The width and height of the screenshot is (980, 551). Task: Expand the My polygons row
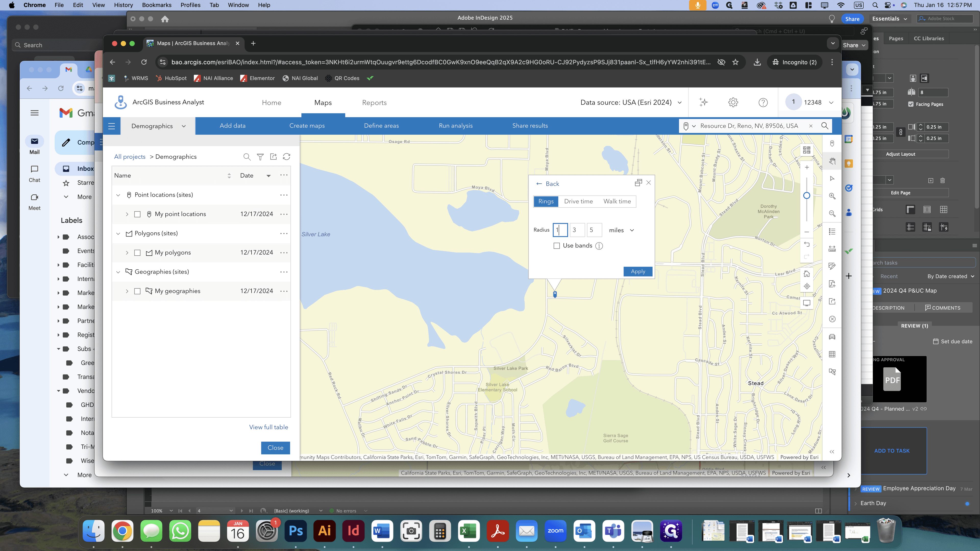(127, 253)
